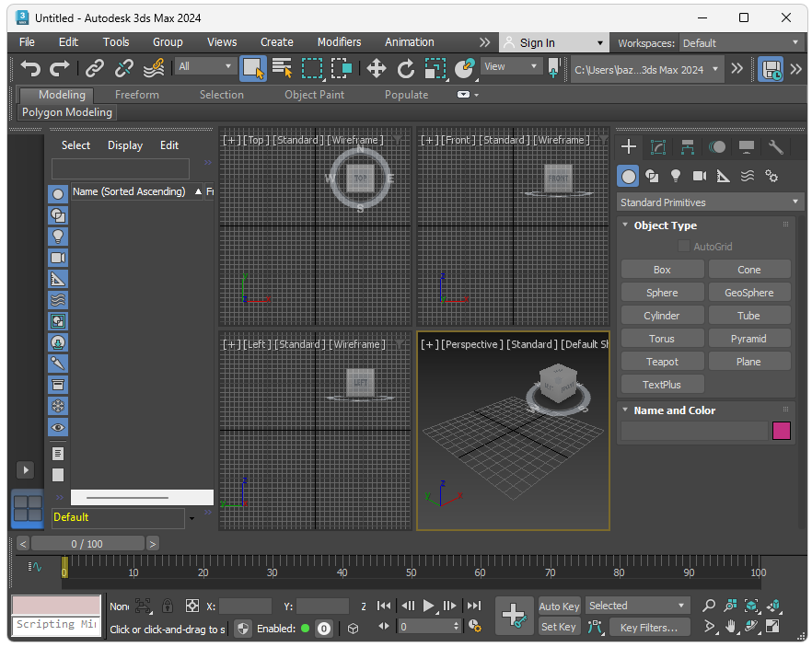Activate the Select and Move tool
Viewport: 812px width, 647px height.
pos(376,68)
